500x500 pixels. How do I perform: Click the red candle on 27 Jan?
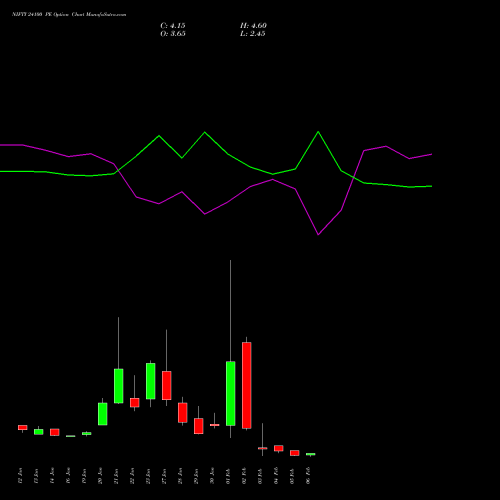[167, 385]
